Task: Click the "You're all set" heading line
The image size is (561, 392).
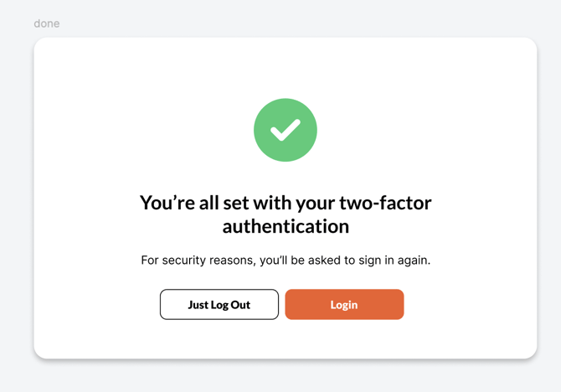Action: [286, 203]
